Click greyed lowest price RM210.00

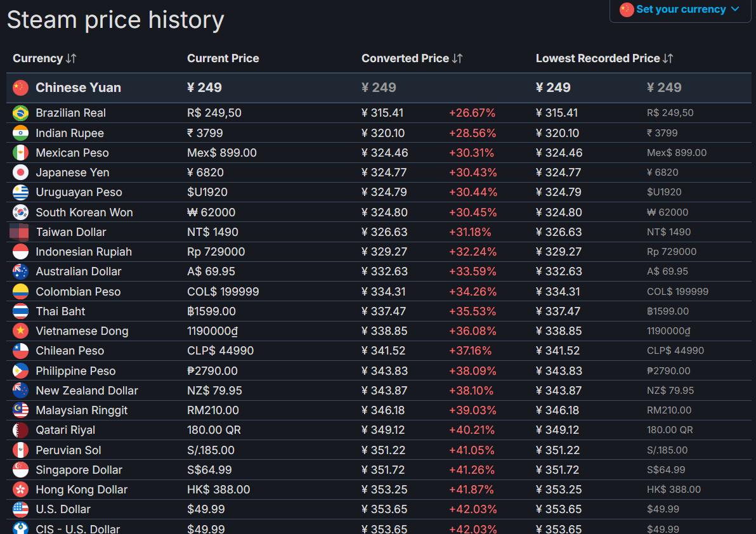(x=668, y=410)
